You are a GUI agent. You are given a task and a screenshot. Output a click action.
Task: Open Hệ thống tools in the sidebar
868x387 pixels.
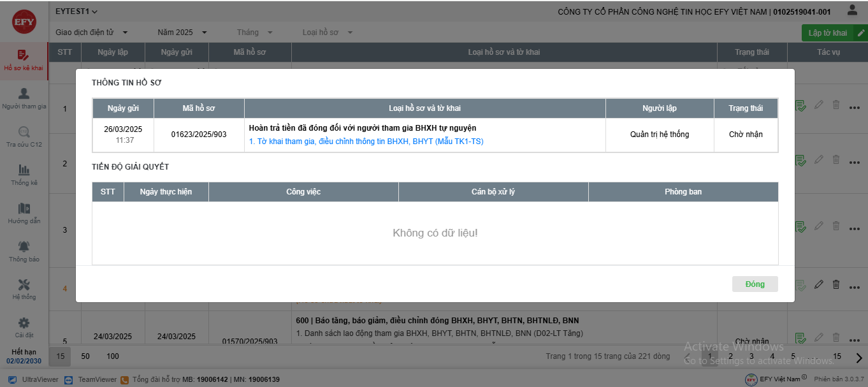pos(24,289)
